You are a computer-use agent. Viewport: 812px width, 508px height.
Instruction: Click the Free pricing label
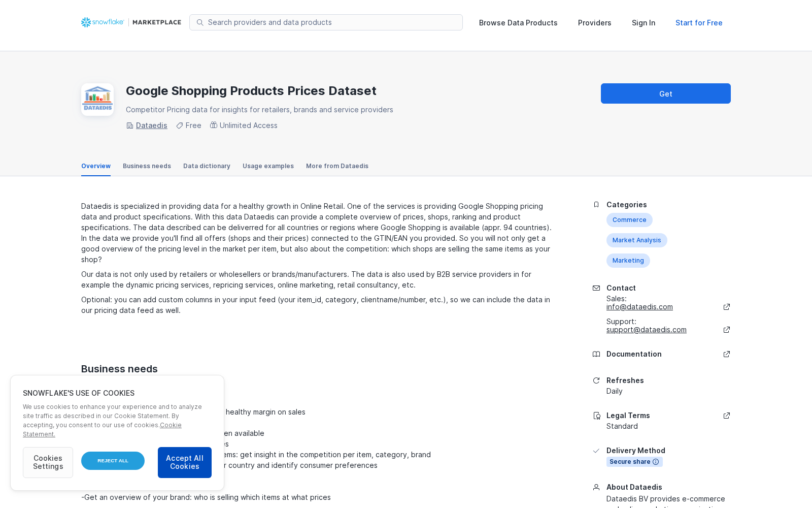[x=193, y=125]
